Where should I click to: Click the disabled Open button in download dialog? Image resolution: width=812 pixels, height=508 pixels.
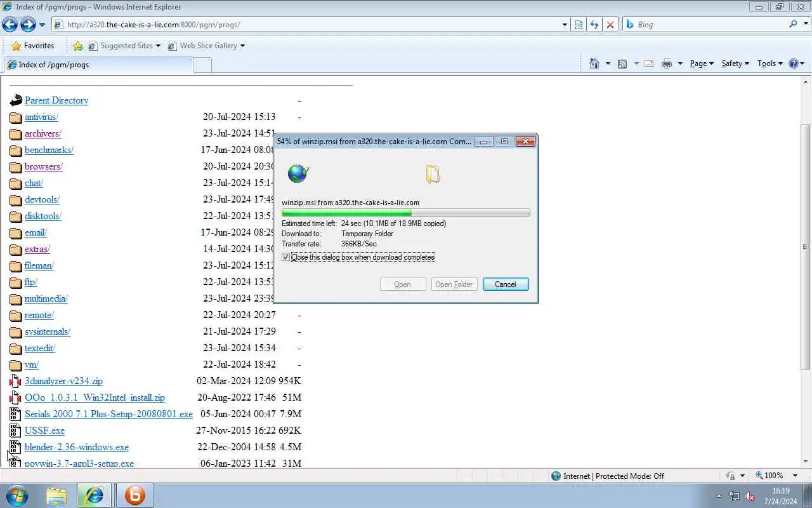click(403, 284)
